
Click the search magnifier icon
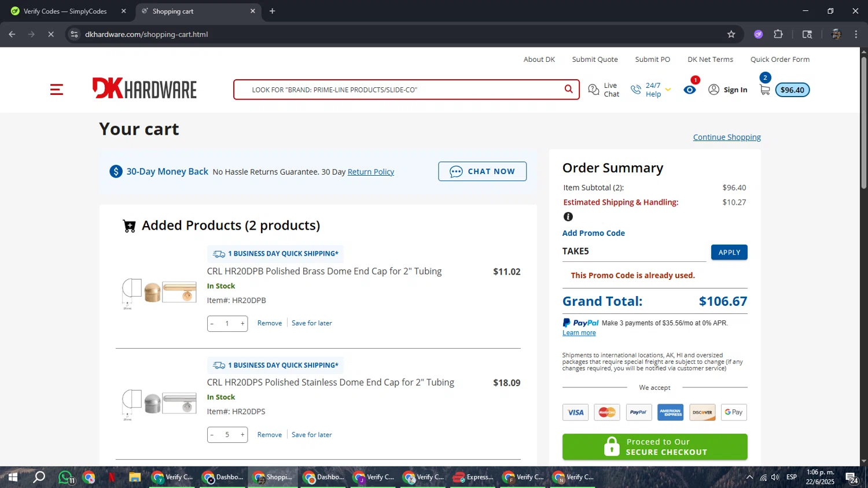(568, 89)
